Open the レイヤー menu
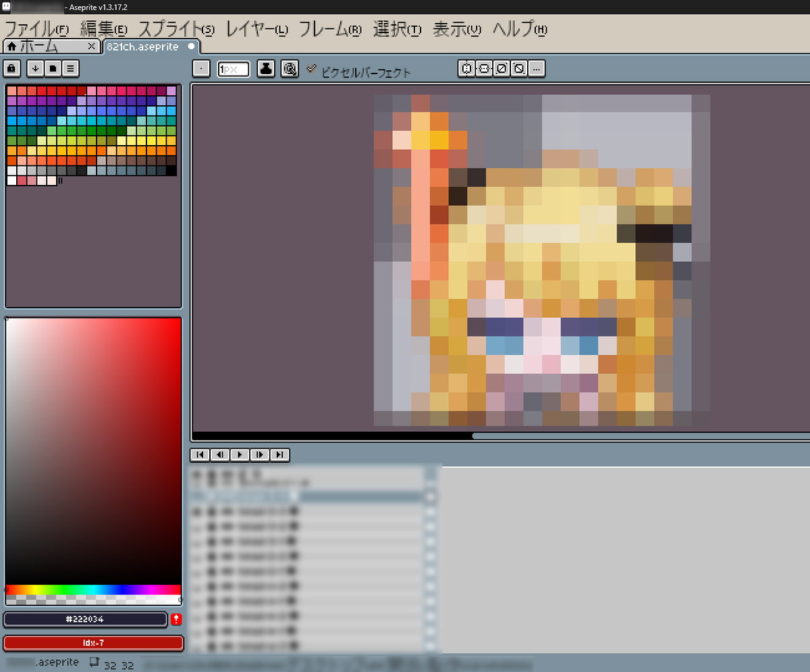The height and width of the screenshot is (672, 810). [256, 29]
